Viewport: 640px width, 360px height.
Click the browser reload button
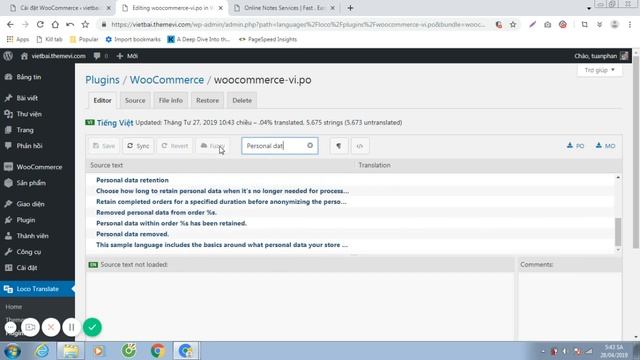[x=40, y=24]
